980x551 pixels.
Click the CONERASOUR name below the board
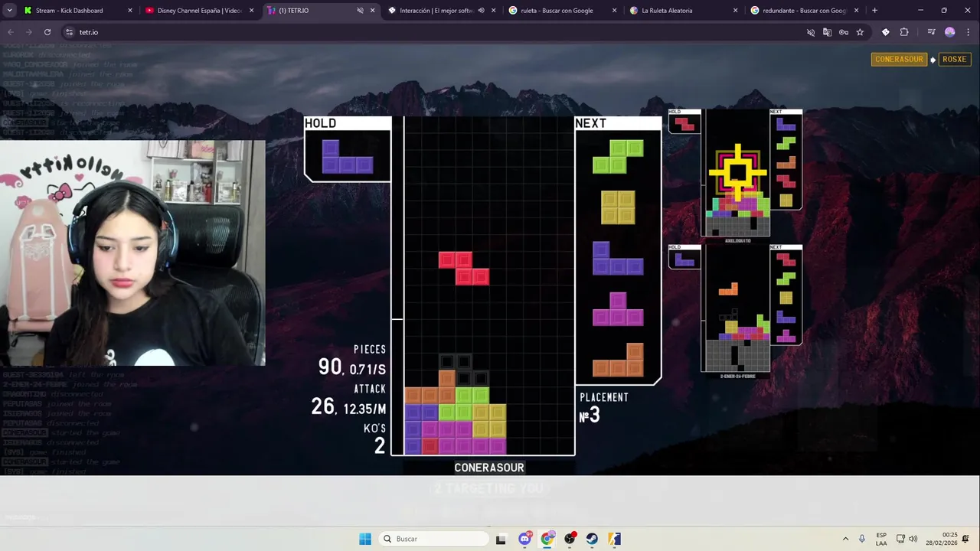(x=489, y=468)
